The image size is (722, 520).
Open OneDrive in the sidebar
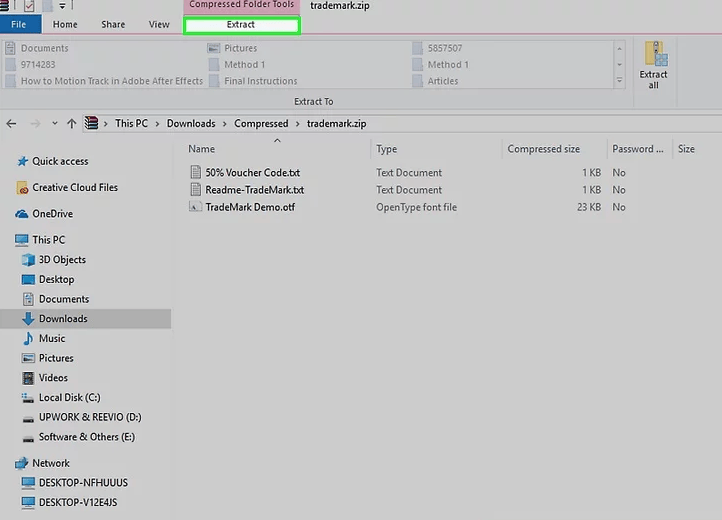[x=52, y=213]
